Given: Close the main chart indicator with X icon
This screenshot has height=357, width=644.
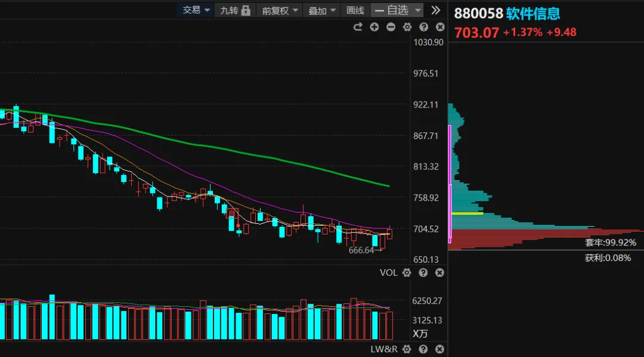Looking at the screenshot, I should (440, 27).
